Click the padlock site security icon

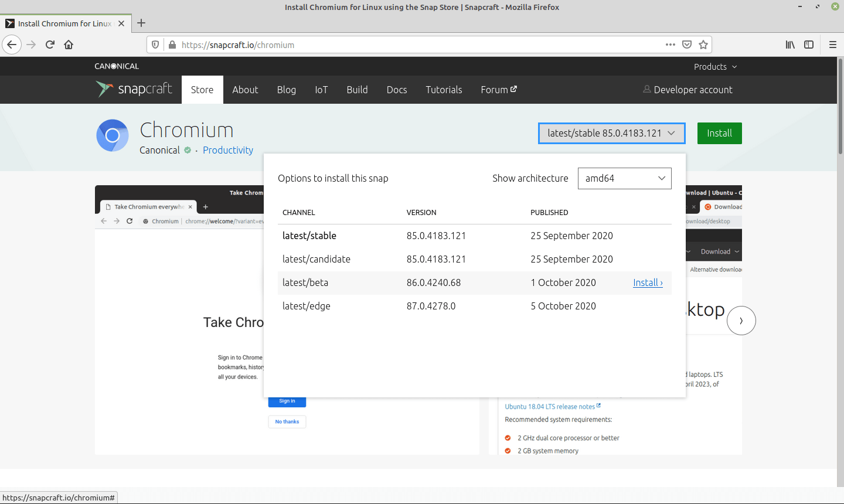click(172, 45)
